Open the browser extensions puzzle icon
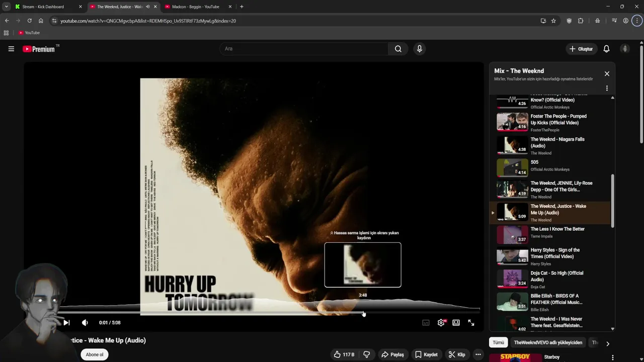 click(x=581, y=21)
